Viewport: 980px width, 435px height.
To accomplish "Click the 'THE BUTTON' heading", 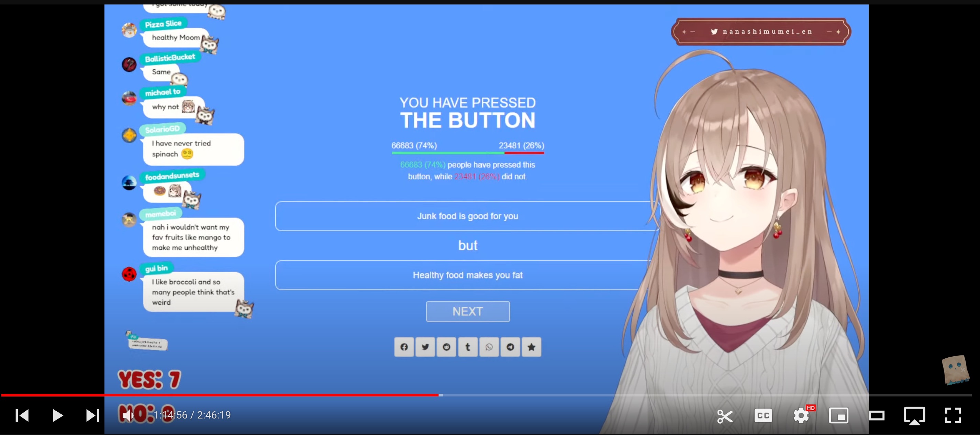I will (468, 120).
